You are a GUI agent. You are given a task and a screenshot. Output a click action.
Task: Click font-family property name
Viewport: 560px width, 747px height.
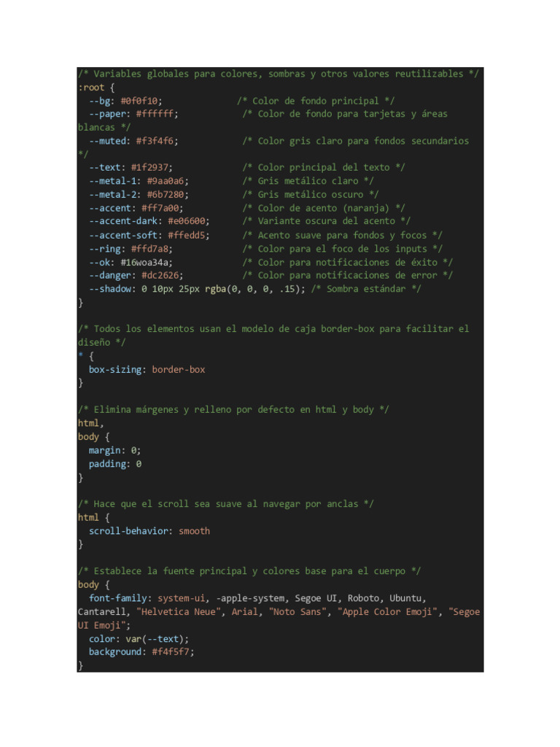(x=117, y=598)
